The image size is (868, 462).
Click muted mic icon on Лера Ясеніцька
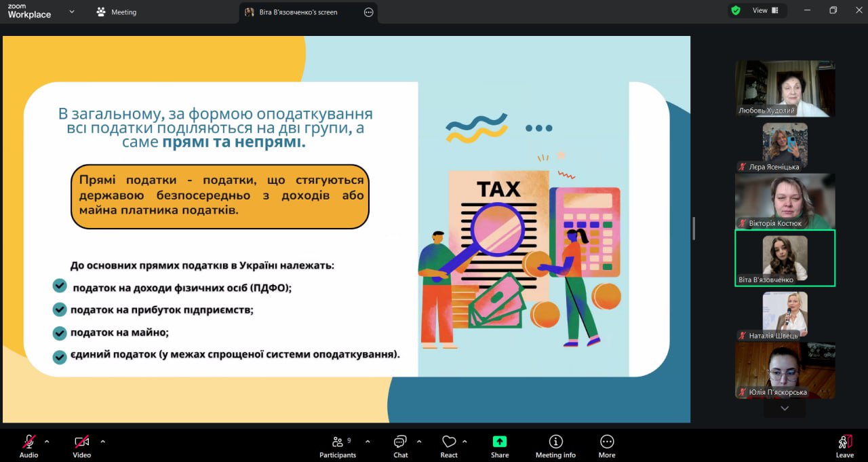(743, 167)
